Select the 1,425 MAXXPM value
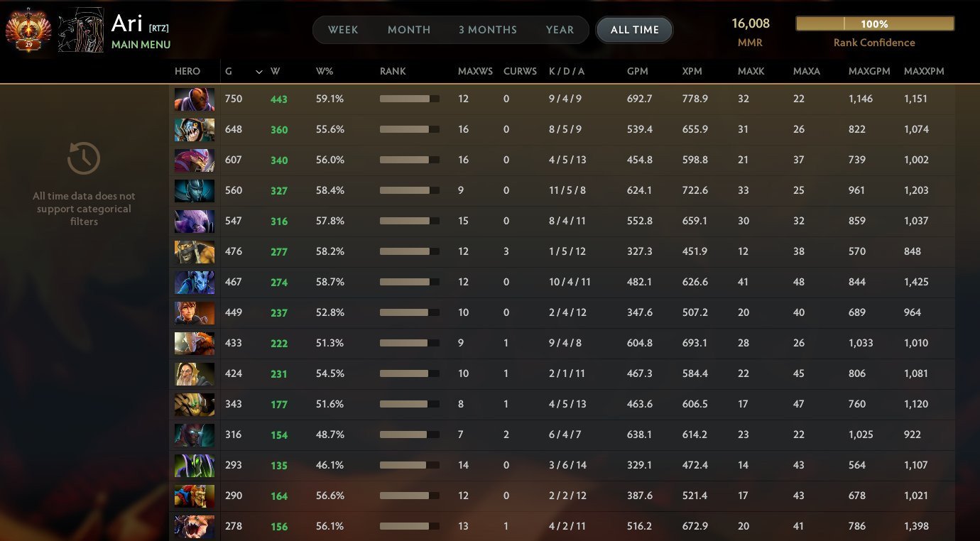The width and height of the screenshot is (980, 541). click(x=916, y=282)
